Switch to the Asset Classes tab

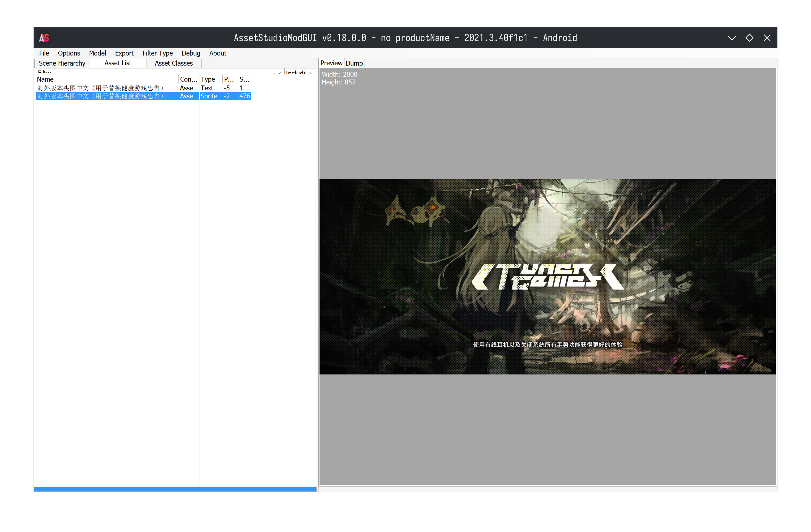pos(174,63)
